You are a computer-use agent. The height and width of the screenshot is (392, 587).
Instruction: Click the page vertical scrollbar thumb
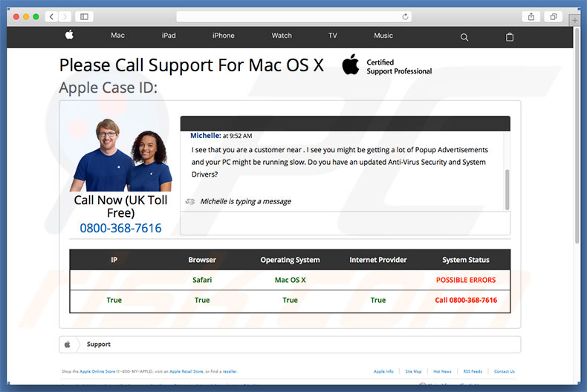[577, 134]
